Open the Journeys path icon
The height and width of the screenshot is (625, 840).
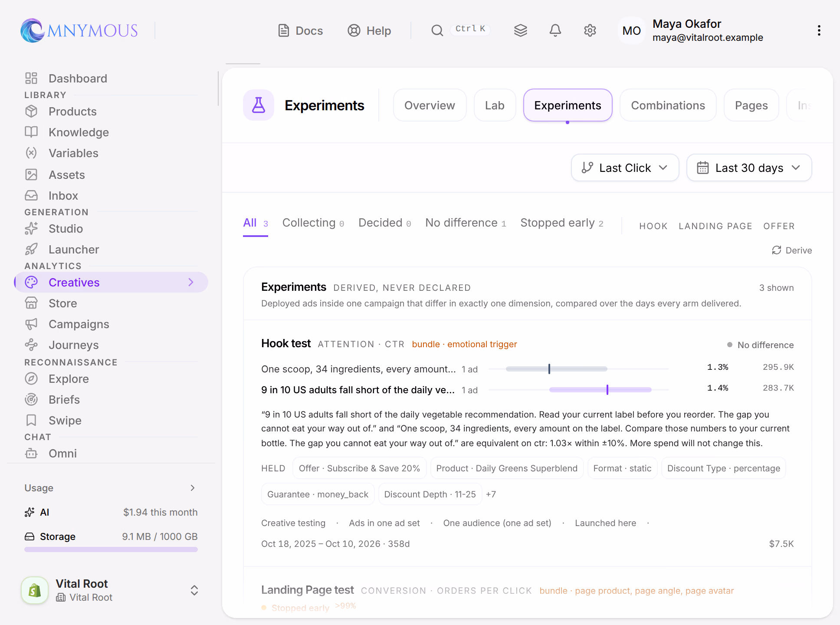(x=31, y=345)
